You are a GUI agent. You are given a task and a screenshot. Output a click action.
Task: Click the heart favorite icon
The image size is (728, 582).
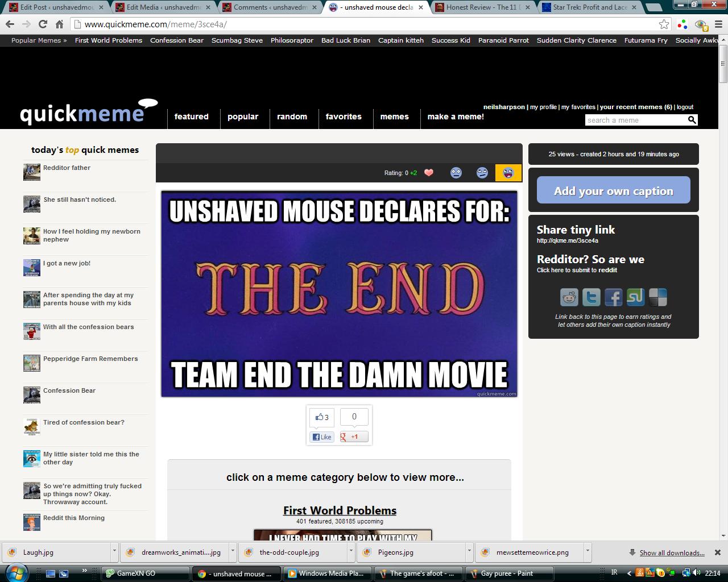click(x=429, y=173)
